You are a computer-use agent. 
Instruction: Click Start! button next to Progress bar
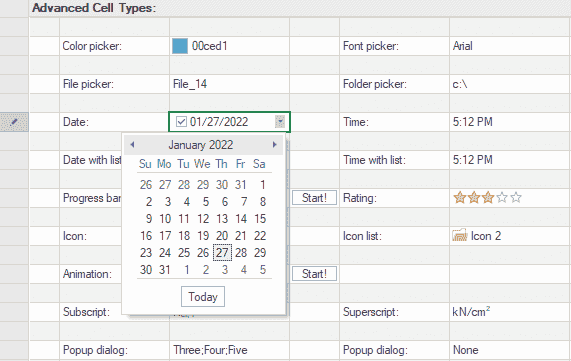[x=314, y=198]
